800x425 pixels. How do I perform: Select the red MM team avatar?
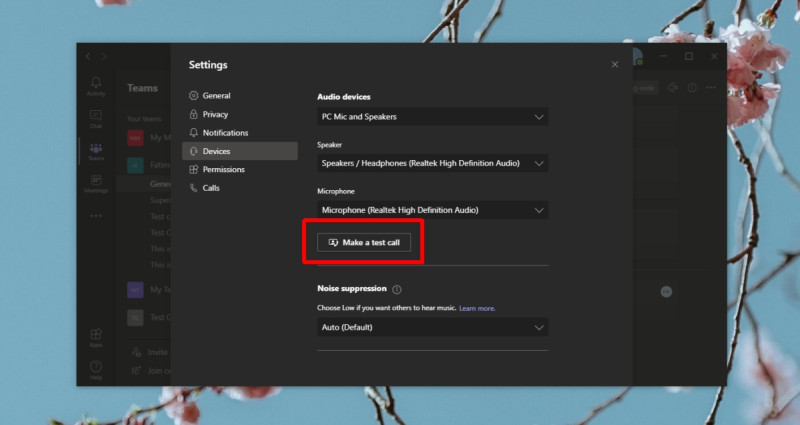pos(135,138)
